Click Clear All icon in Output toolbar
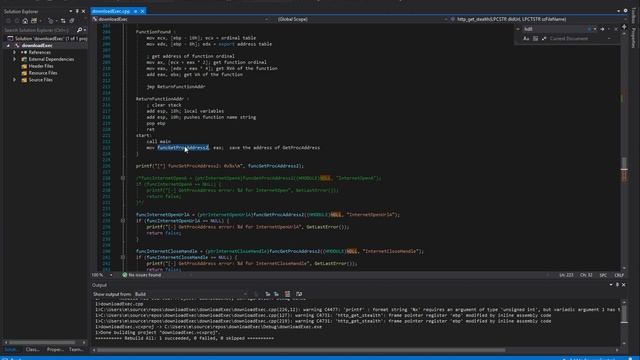Viewport: 640px width, 360px height. [x=287, y=294]
